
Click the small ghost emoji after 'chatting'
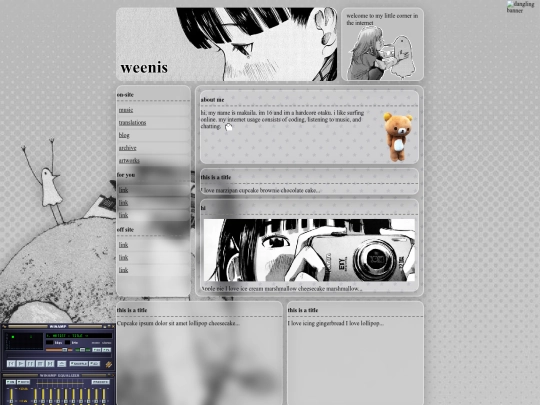coord(228,127)
